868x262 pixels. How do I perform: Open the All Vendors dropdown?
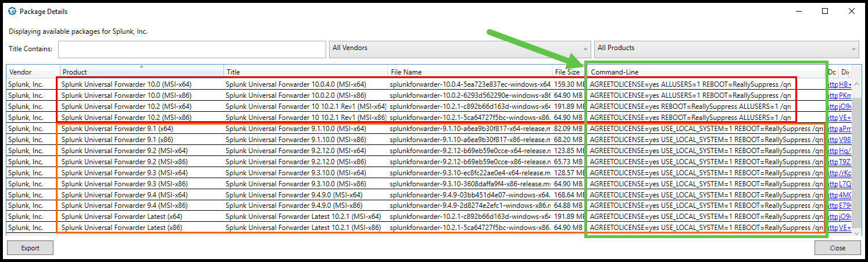(460, 48)
